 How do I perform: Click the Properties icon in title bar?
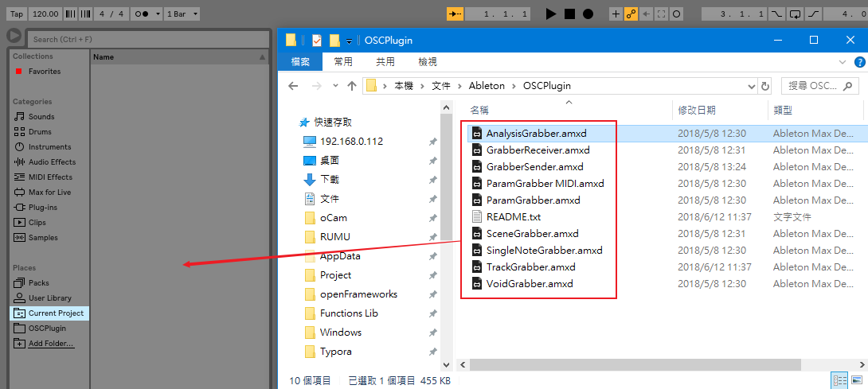[x=317, y=41]
